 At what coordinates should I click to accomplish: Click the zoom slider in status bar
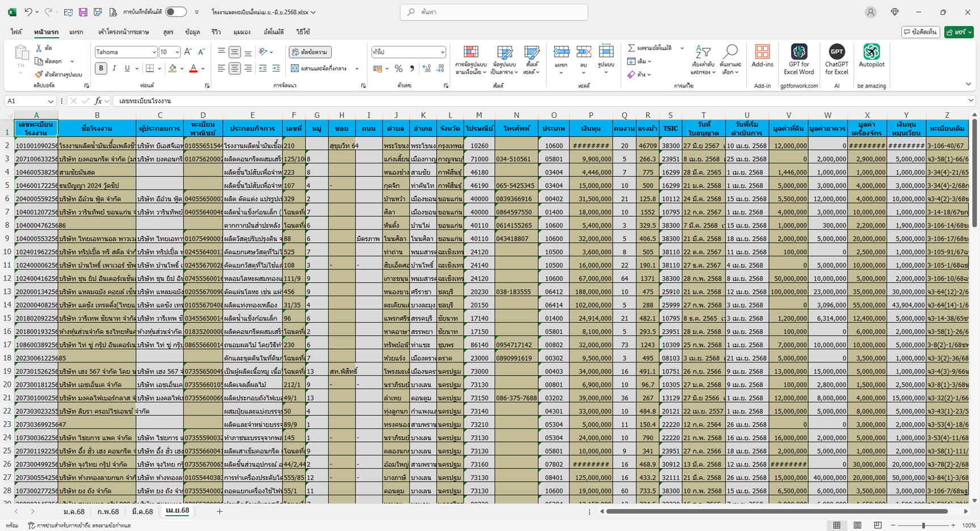coord(923,525)
